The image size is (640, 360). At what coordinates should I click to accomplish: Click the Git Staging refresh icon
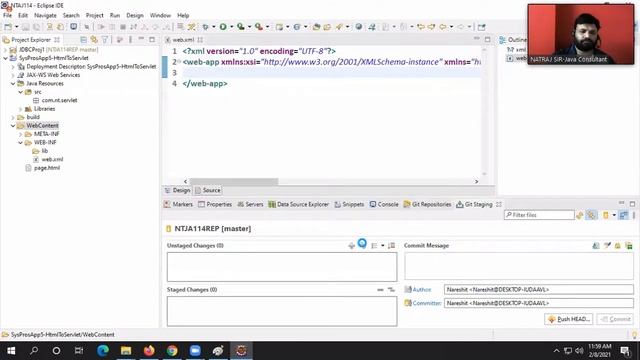(580, 215)
